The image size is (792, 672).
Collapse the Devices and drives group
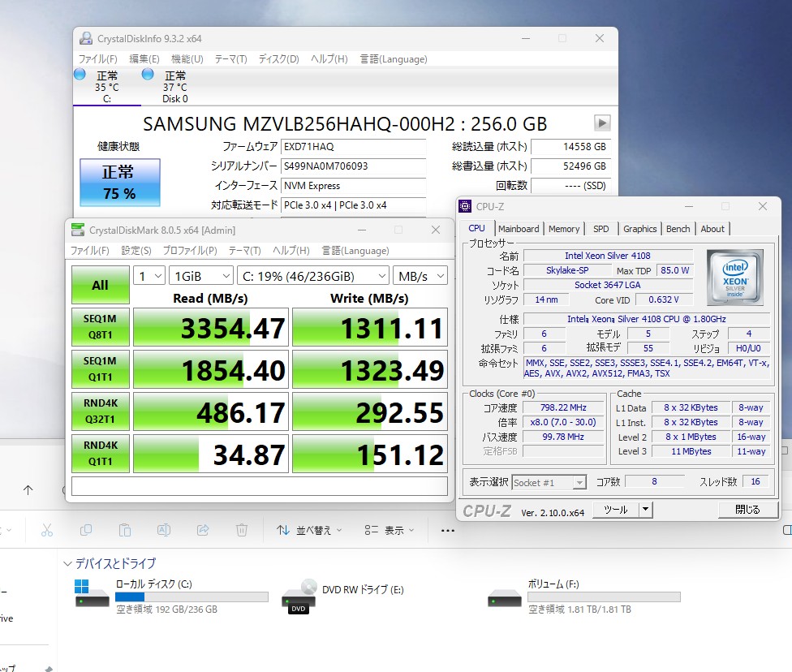(67, 563)
